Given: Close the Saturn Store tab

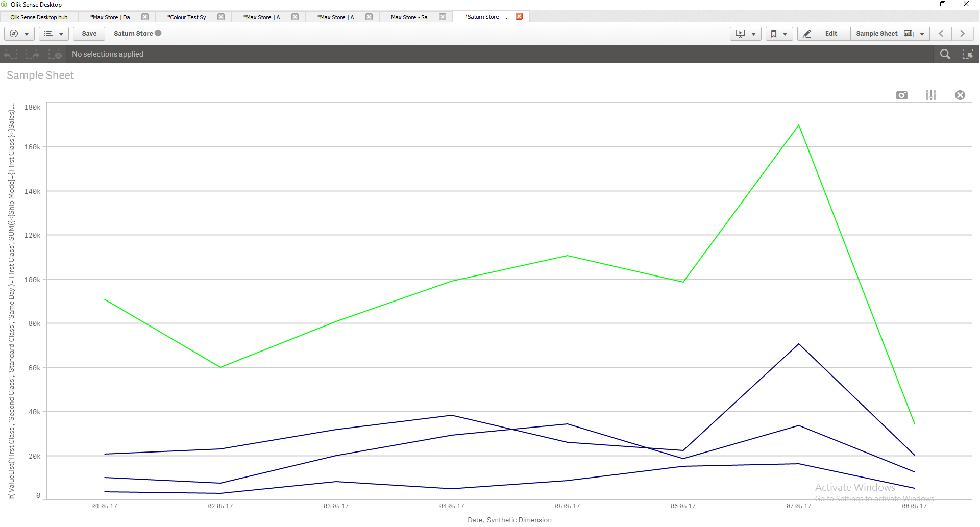Looking at the screenshot, I should pyautogui.click(x=519, y=16).
